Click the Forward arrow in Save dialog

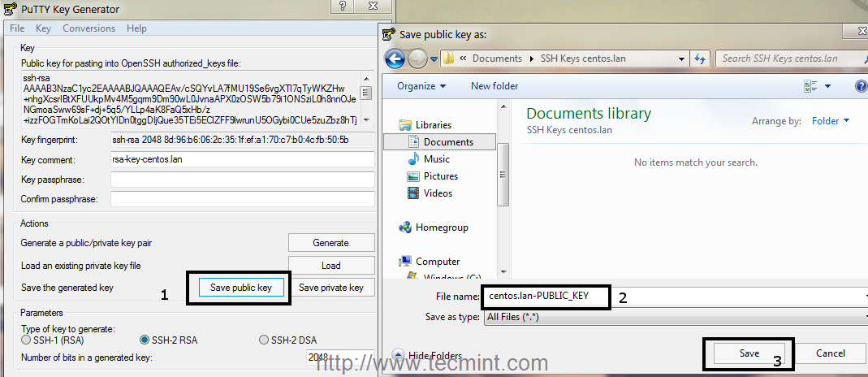click(x=417, y=58)
